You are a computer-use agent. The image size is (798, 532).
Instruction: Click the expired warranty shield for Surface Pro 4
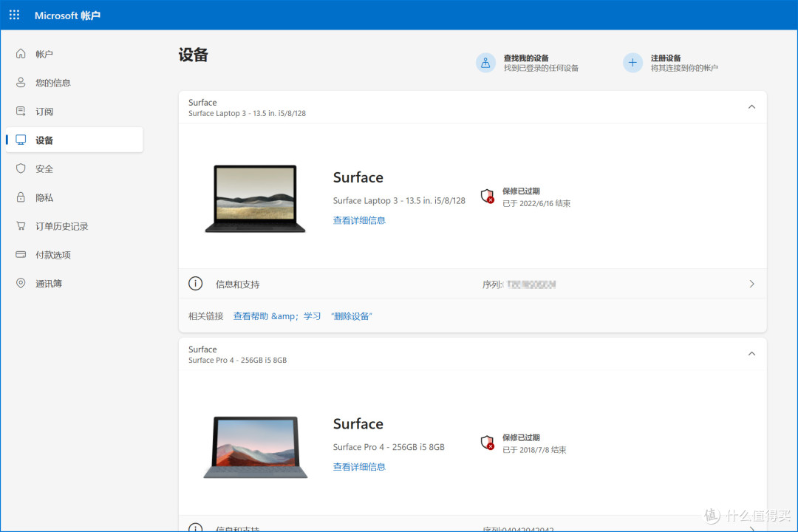pyautogui.click(x=488, y=443)
